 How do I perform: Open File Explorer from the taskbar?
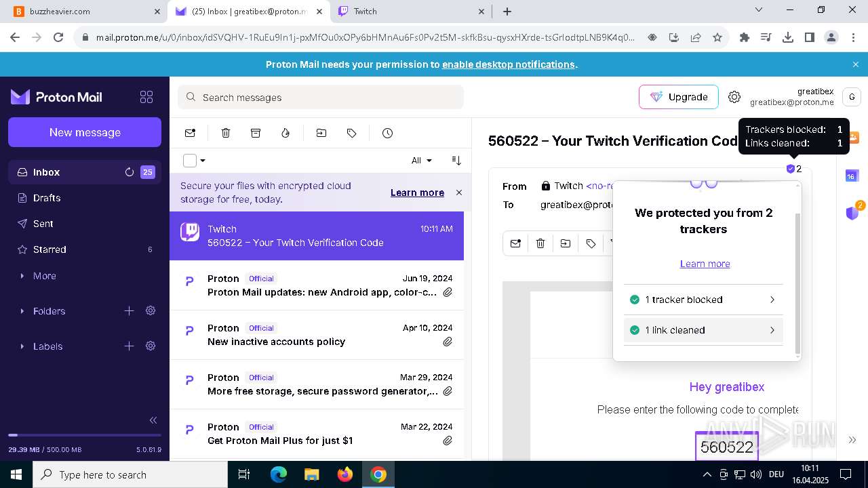point(311,474)
